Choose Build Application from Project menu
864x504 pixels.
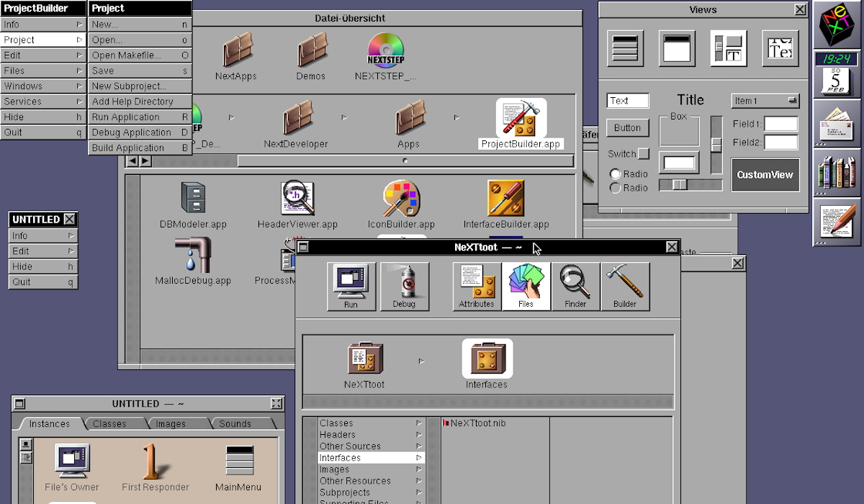pos(140,148)
